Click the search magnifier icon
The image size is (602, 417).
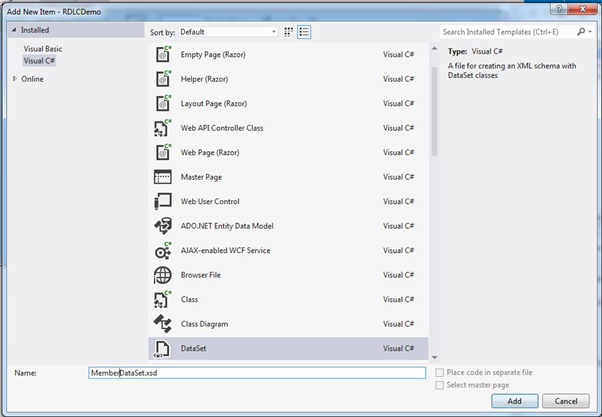tap(581, 32)
